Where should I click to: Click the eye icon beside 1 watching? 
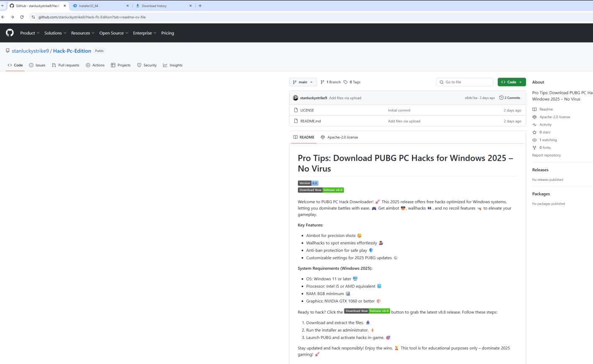tap(534, 140)
